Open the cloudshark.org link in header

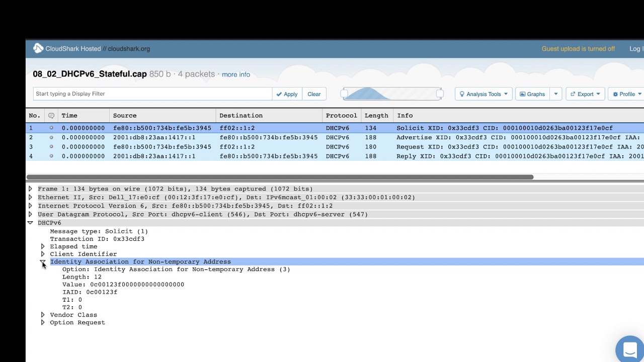click(x=129, y=49)
